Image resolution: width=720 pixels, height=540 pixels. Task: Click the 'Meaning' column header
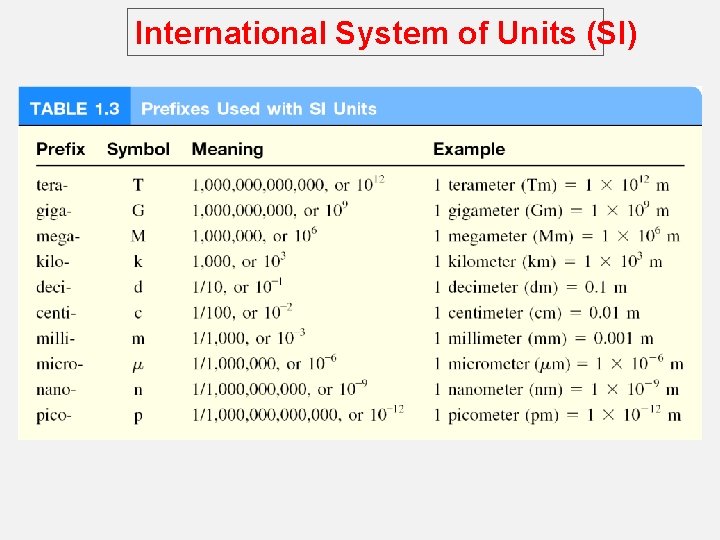pyautogui.click(x=227, y=149)
